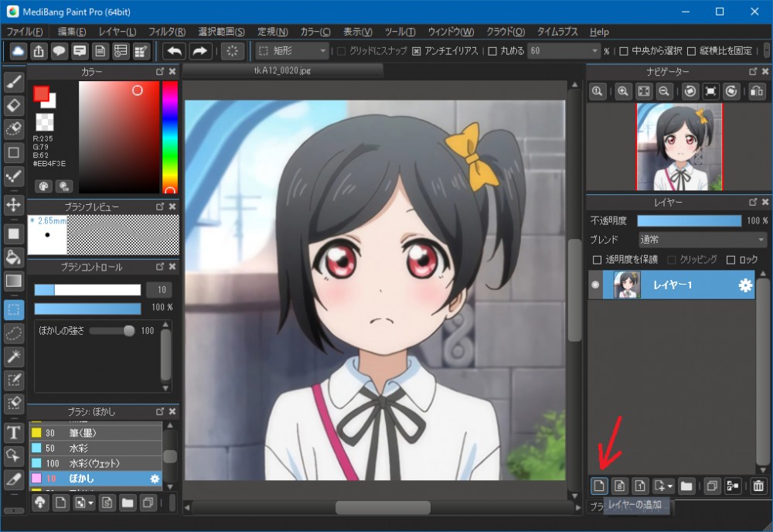The width and height of the screenshot is (773, 532).
Task: Open settings gear for レイヤー1
Action: pos(745,285)
